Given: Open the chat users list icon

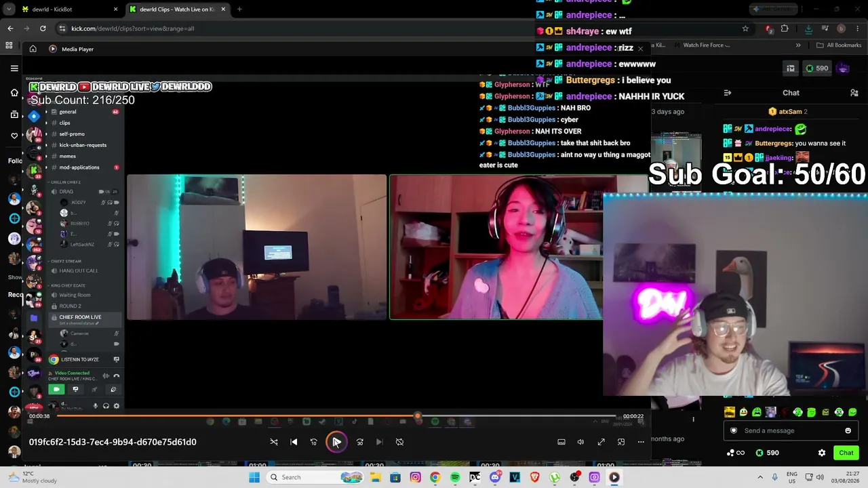Looking at the screenshot, I should [x=854, y=93].
